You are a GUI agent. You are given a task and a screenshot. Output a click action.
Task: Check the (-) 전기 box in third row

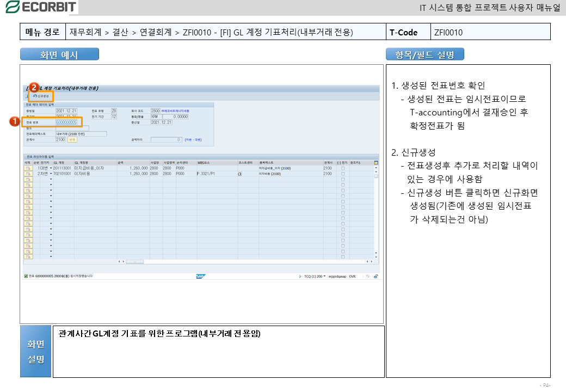click(342, 179)
